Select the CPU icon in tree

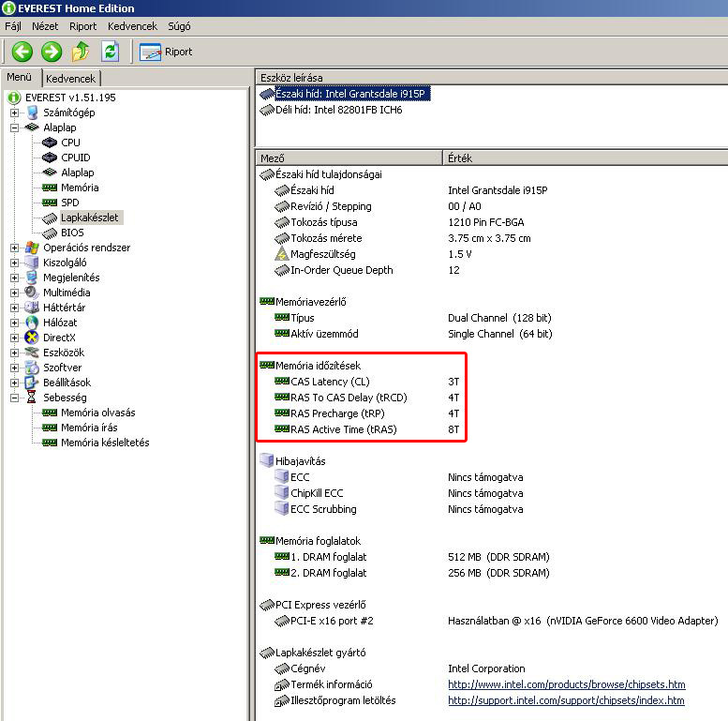(x=50, y=143)
